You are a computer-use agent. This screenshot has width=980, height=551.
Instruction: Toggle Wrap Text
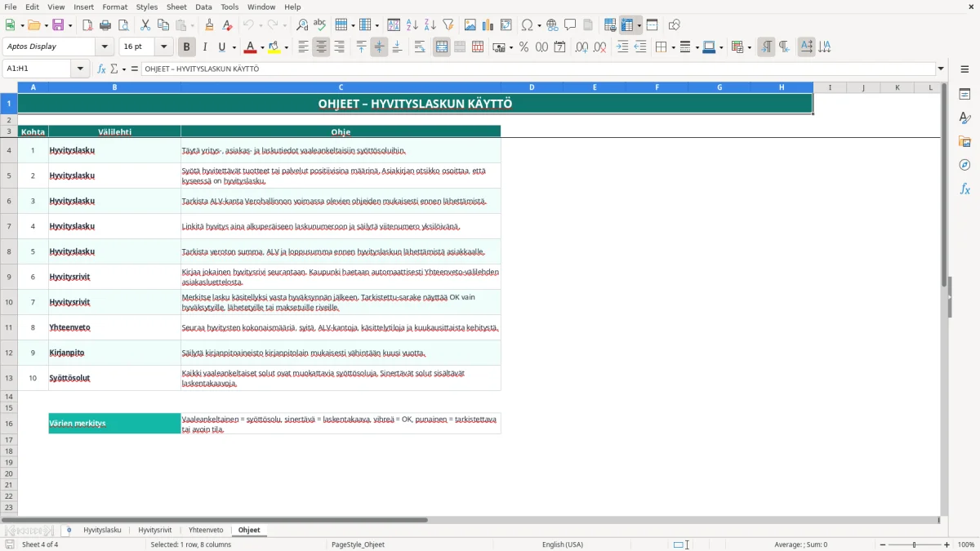point(420,47)
